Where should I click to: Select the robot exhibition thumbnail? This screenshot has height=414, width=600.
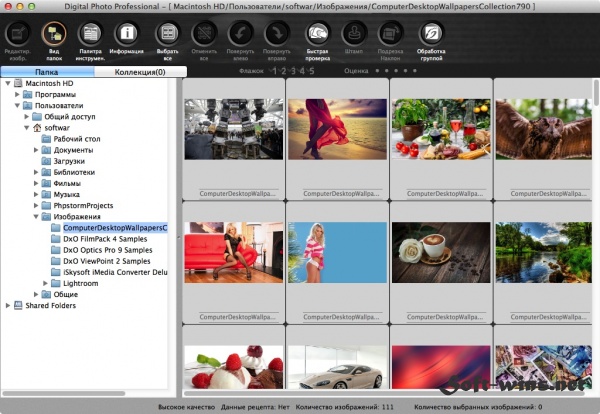tap(234, 129)
